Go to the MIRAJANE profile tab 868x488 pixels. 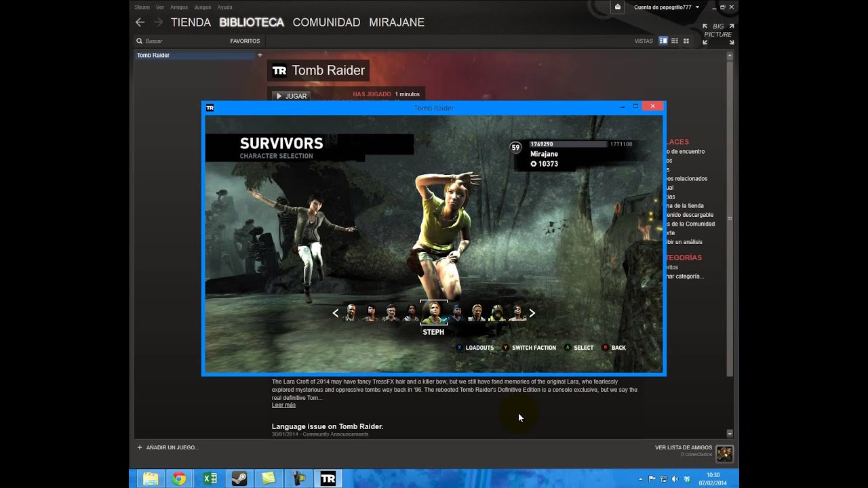coord(397,22)
